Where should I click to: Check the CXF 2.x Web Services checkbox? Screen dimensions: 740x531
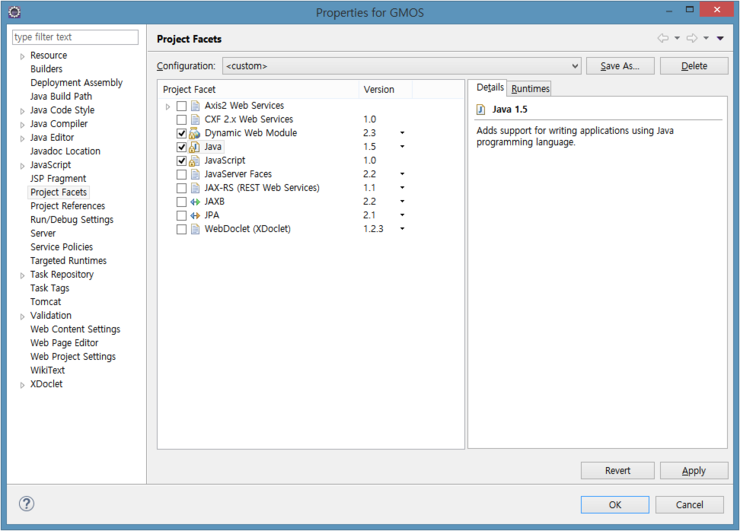point(181,119)
